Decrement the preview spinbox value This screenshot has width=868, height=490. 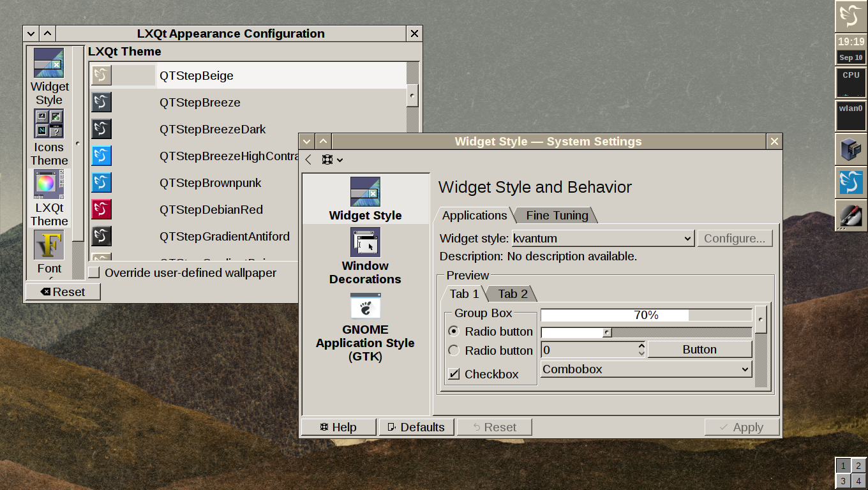click(x=641, y=353)
